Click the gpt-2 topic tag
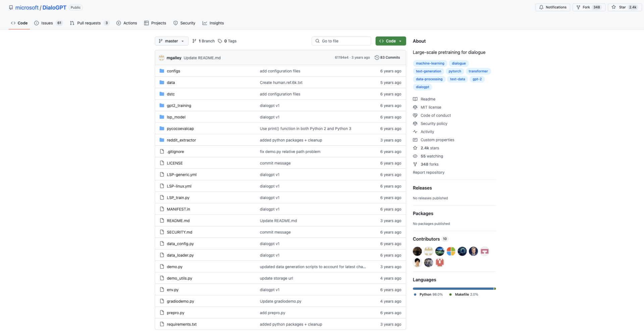This screenshot has height=333, width=644. [x=477, y=79]
